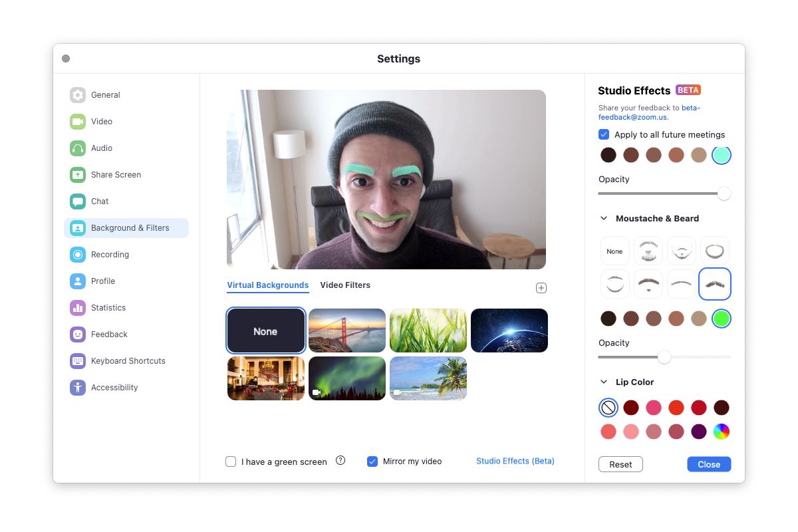This screenshot has width=798, height=532.
Task: Open the Statistics panel
Action: pyautogui.click(x=108, y=307)
